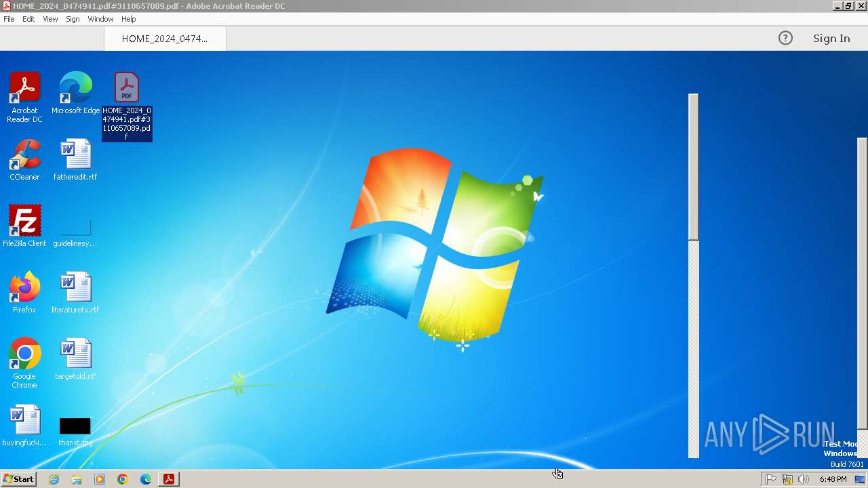Click the network tray icon
Screen dimensions: 868x488
point(787,479)
